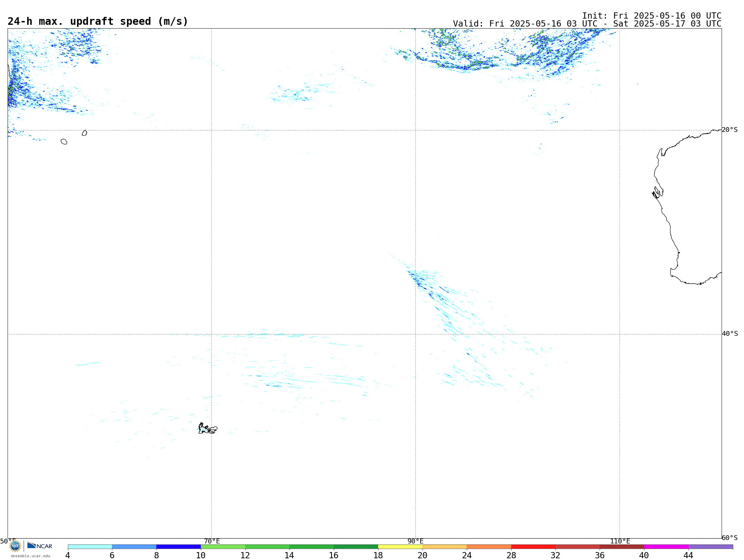Click the colorbar tick value 32
This screenshot has width=744, height=560.
pos(556,556)
